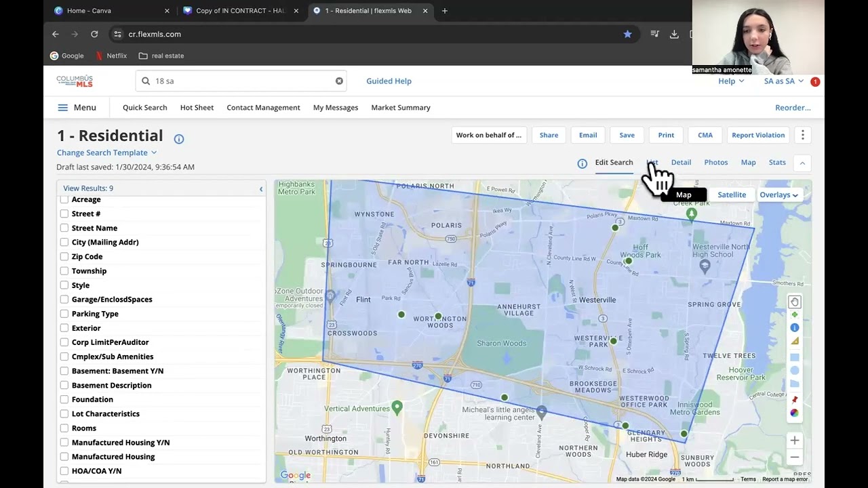
Task: Click the CMA button
Action: [705, 135]
